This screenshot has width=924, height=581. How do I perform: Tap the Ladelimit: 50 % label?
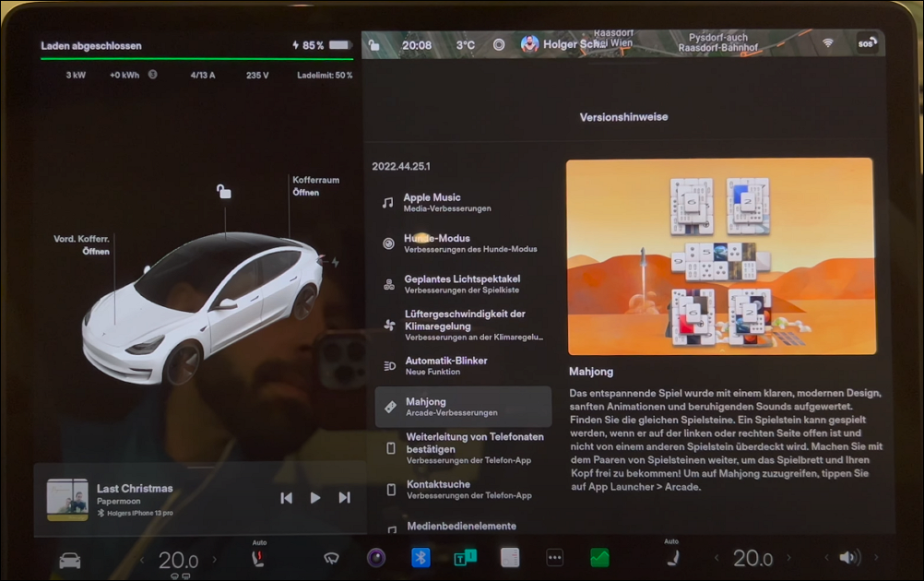[x=325, y=76]
